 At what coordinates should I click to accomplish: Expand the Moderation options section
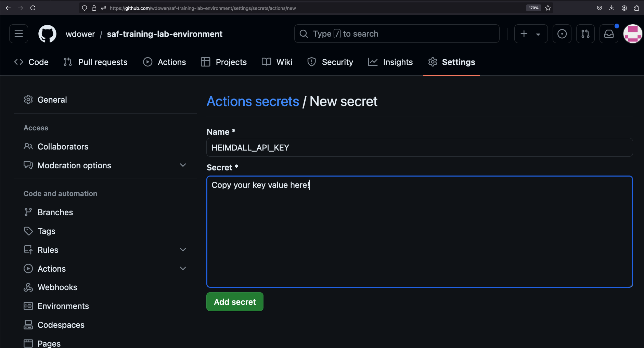183,165
